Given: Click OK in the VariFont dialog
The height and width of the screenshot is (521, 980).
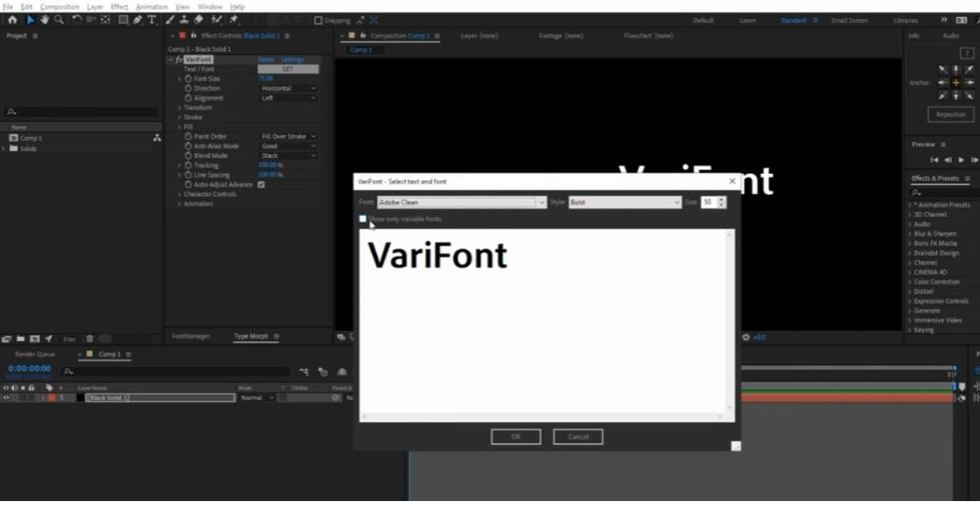Looking at the screenshot, I should click(x=515, y=436).
